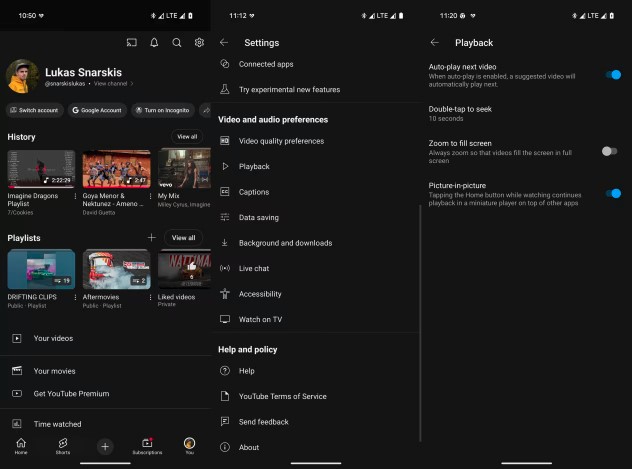The width and height of the screenshot is (632, 469).
Task: Open My Mix thumbnail
Action: coord(184,168)
